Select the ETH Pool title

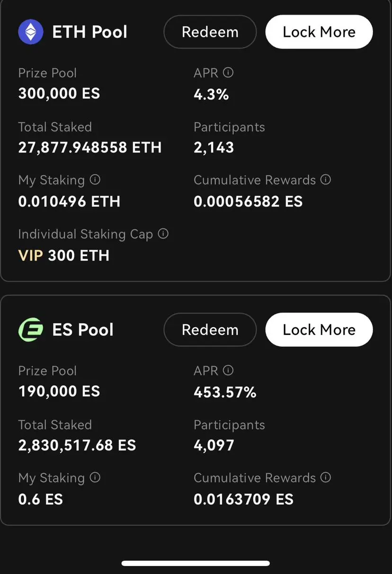90,32
